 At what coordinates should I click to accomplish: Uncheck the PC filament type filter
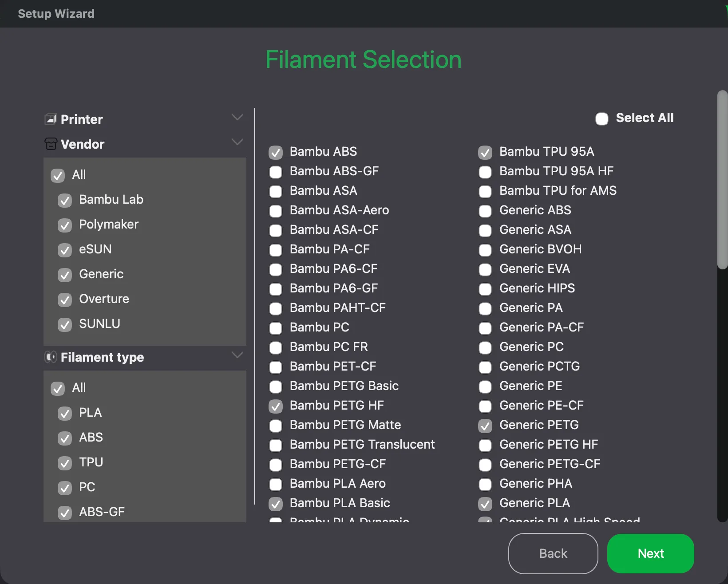point(65,488)
